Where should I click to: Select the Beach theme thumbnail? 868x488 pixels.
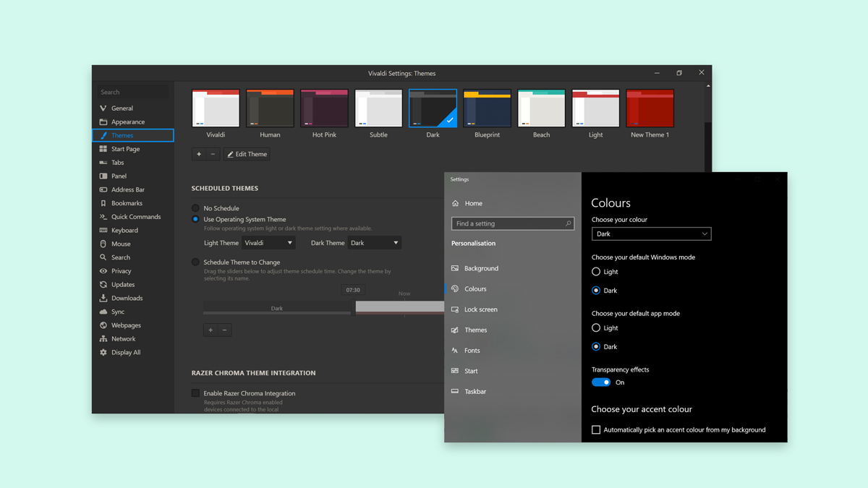(541, 108)
